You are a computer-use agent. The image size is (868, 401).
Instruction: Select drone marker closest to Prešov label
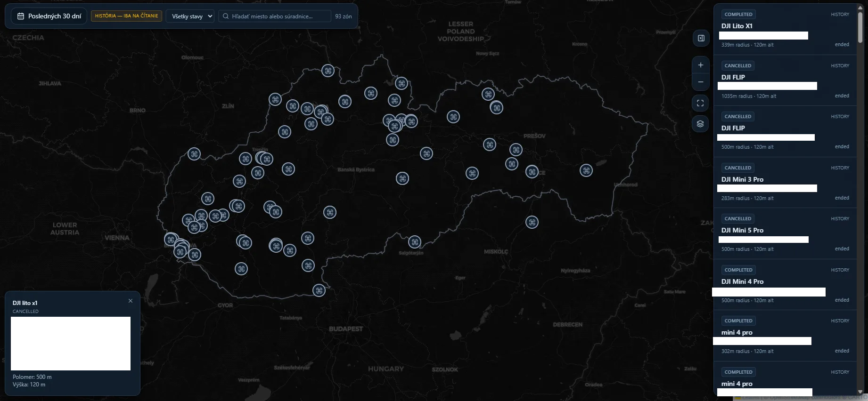click(x=516, y=150)
